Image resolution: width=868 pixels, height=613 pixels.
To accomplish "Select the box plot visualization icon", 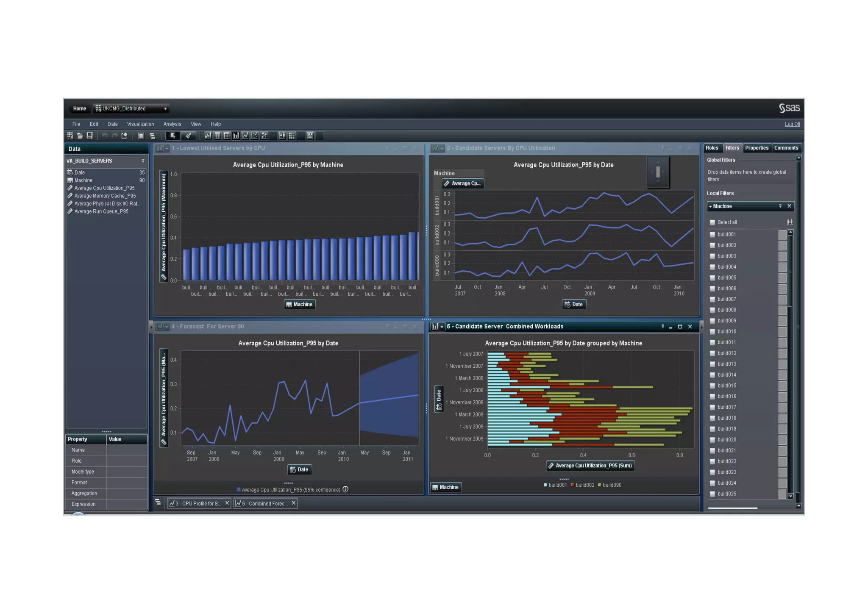I will click(282, 136).
